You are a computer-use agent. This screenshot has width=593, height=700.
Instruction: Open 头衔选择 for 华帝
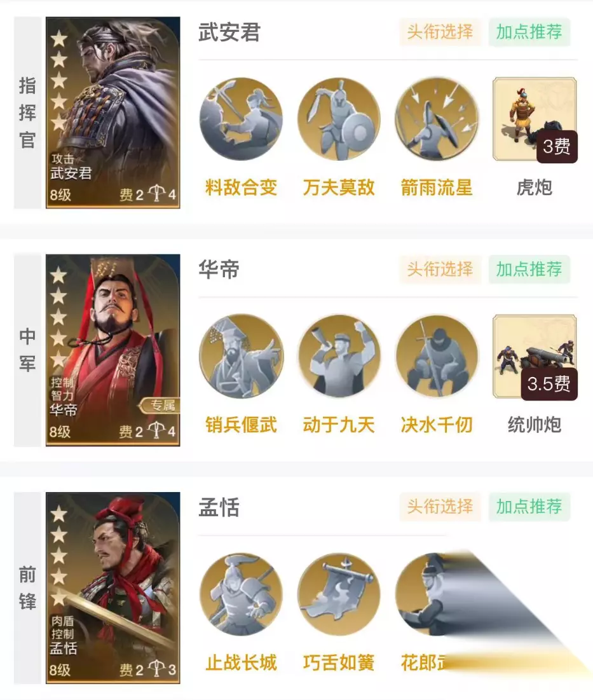(x=440, y=269)
